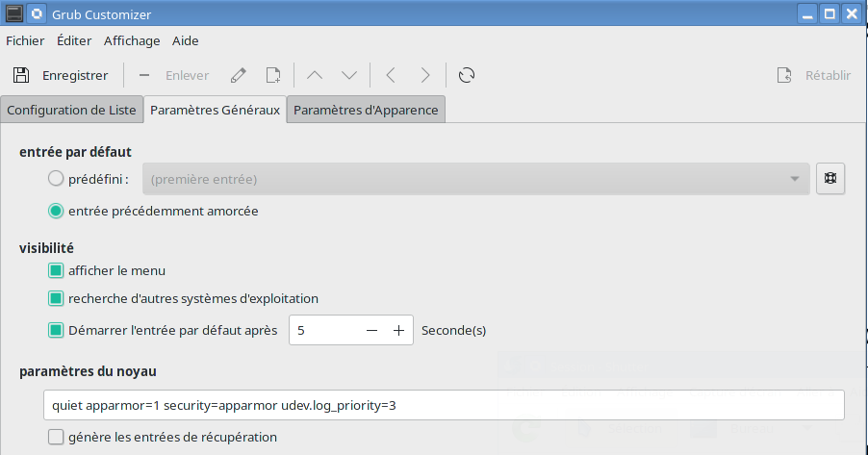This screenshot has width=868, height=455.
Task: Increase the timeout with the plus button
Action: pos(399,331)
